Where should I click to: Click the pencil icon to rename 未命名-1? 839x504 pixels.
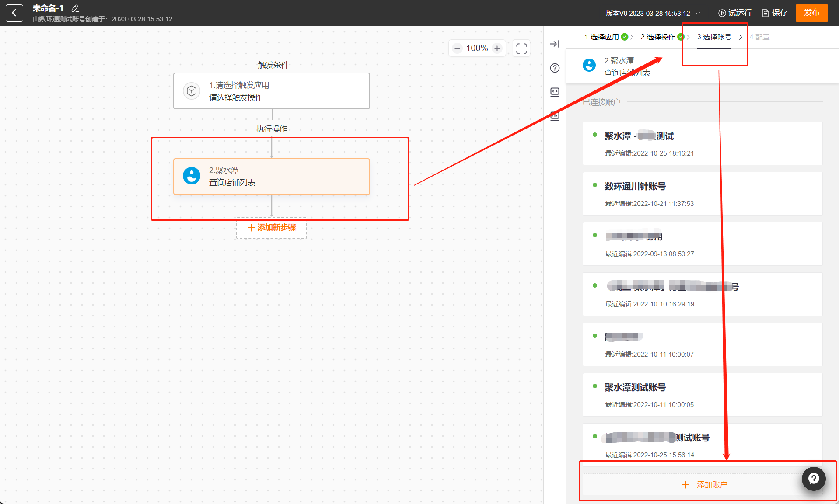75,8
